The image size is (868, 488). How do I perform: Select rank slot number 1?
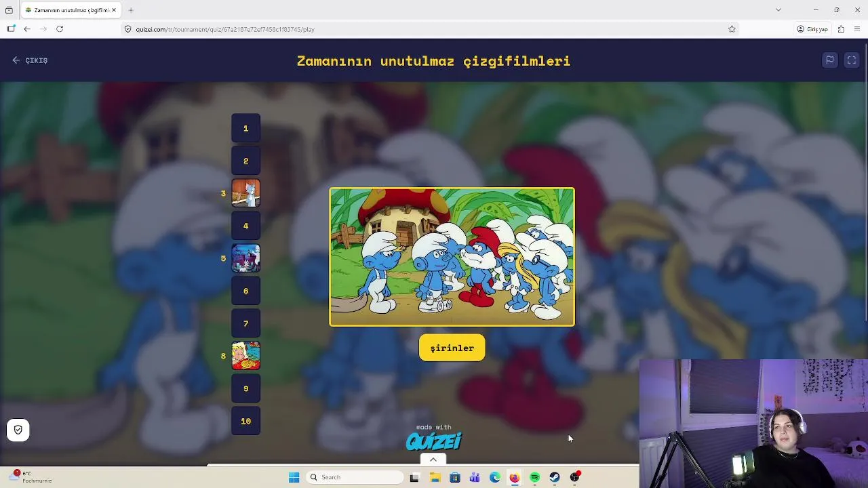pos(245,128)
